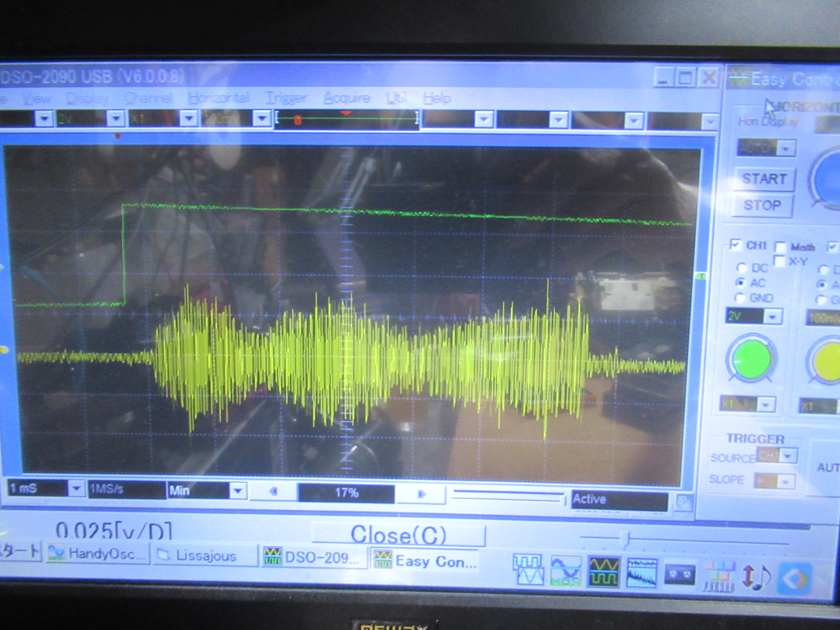Toggle the CH1 channel checkbox
840x630 pixels.
pos(735,245)
